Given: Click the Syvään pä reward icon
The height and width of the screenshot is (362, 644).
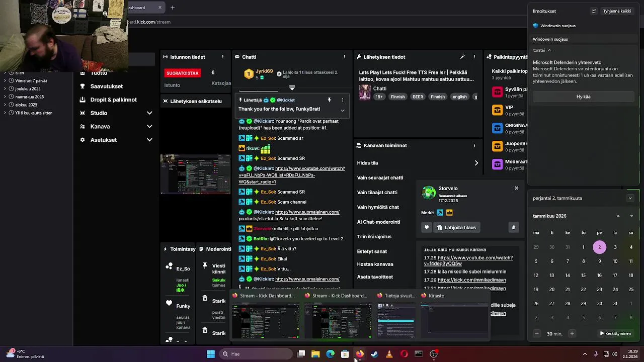Looking at the screenshot, I should pyautogui.click(x=497, y=92).
